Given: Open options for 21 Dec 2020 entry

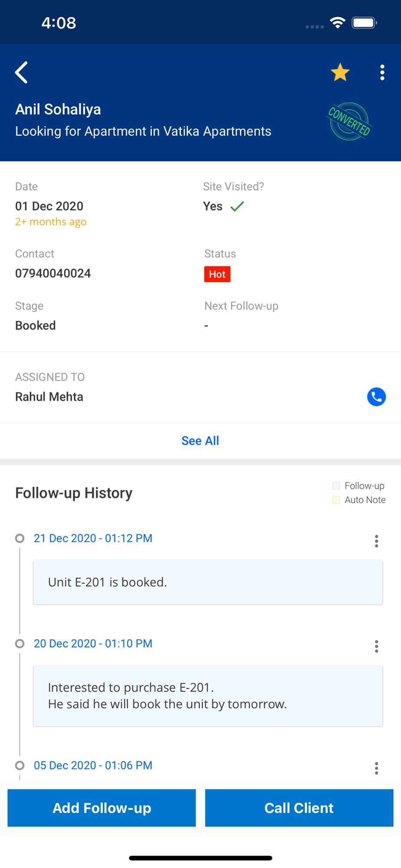Looking at the screenshot, I should [x=376, y=541].
